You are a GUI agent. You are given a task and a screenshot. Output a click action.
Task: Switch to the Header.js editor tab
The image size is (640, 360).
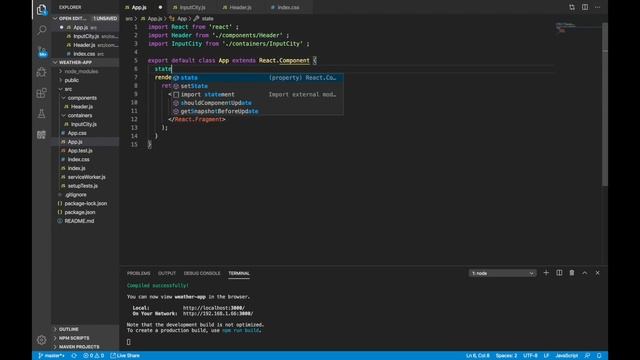click(240, 7)
